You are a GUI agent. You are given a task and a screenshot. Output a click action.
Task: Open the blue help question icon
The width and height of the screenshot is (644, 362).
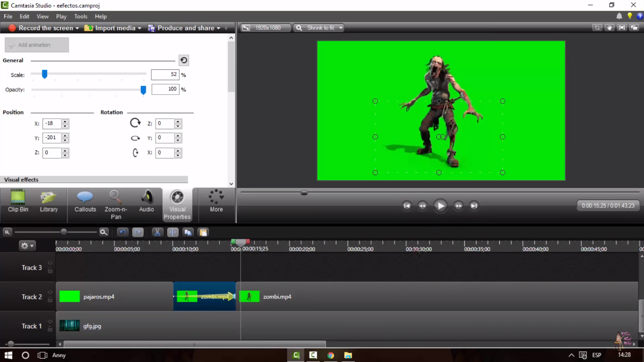tap(640, 16)
